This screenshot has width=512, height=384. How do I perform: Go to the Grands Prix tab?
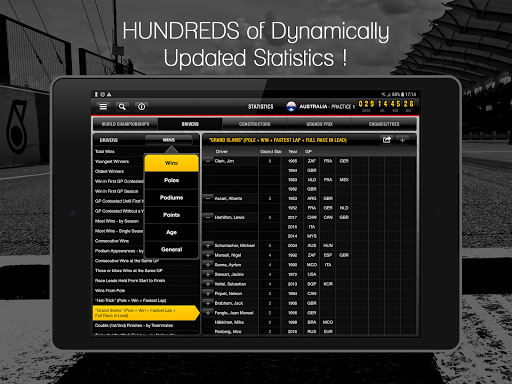(x=319, y=124)
